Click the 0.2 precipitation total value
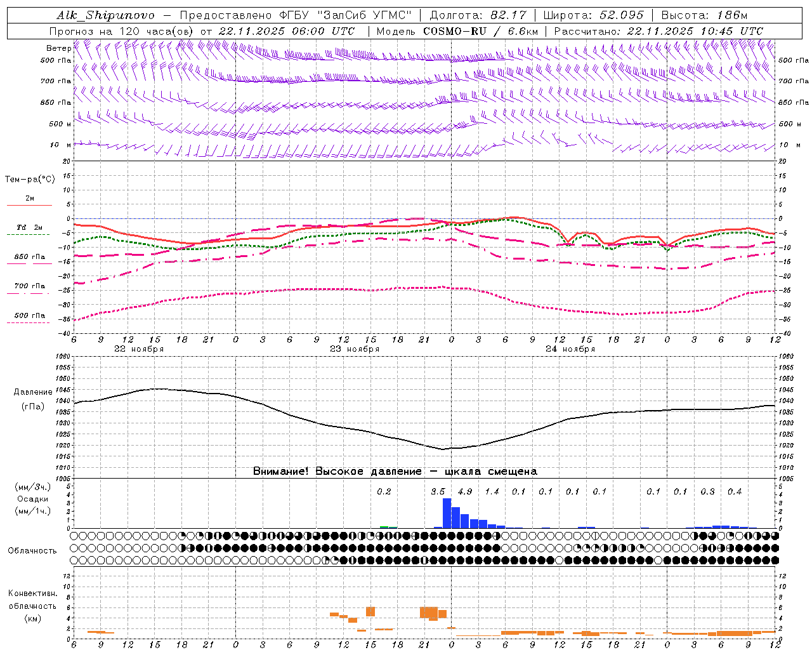This screenshot has width=812, height=650. point(384,491)
